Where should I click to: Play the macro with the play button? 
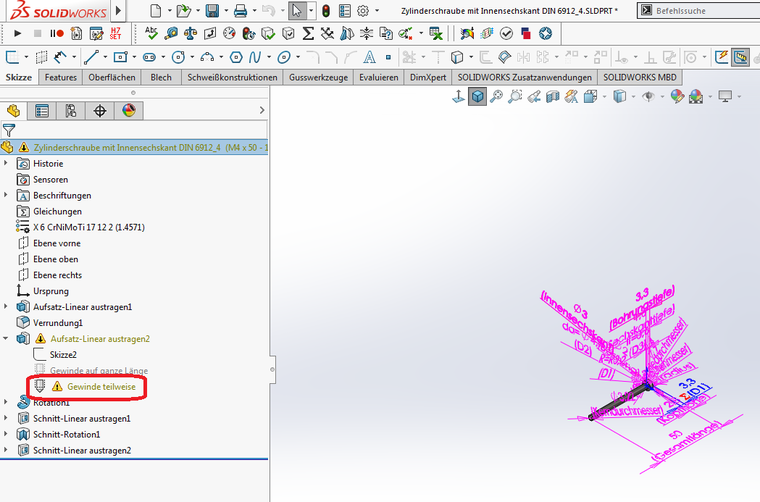point(18,33)
